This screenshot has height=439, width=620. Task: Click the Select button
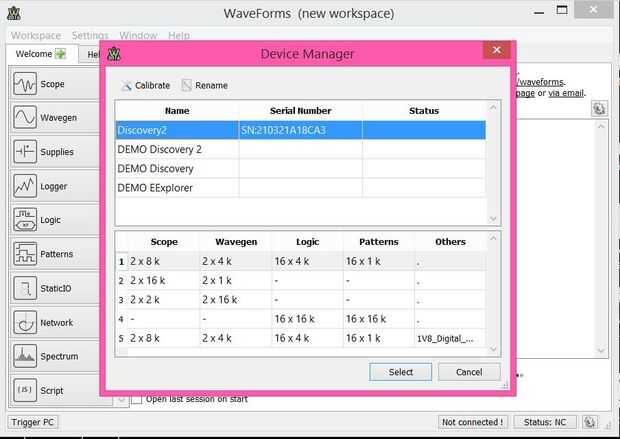(x=401, y=372)
